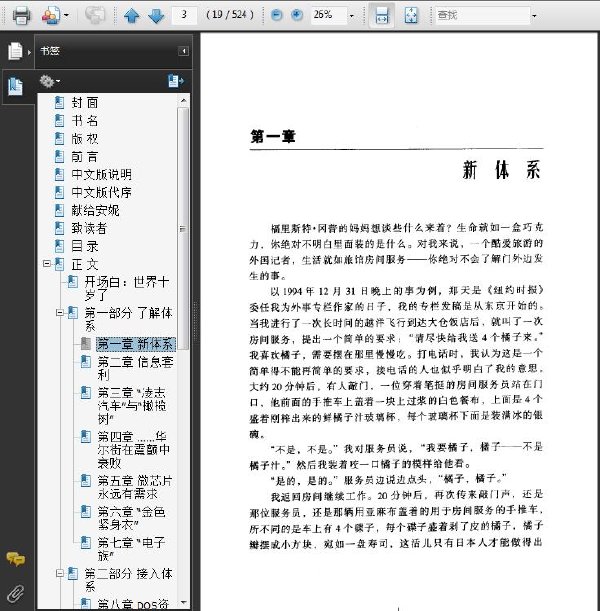
Task: Collapse the 书签 panel with the arrow button
Action: click(x=184, y=51)
